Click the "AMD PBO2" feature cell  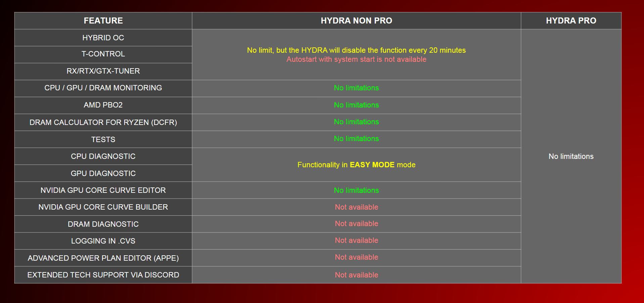tap(103, 105)
